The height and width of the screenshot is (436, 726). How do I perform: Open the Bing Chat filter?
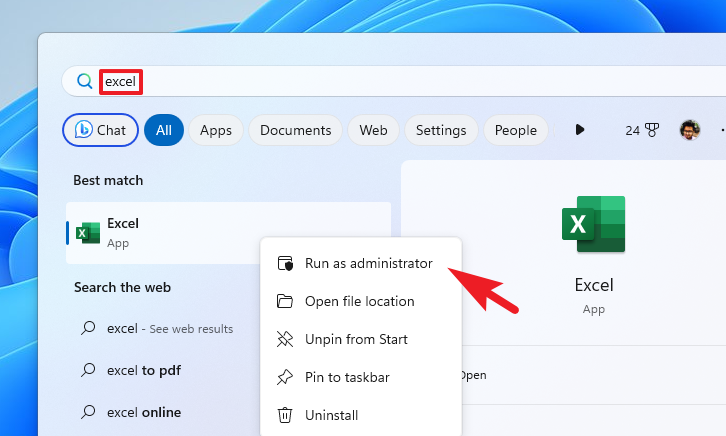coord(100,130)
